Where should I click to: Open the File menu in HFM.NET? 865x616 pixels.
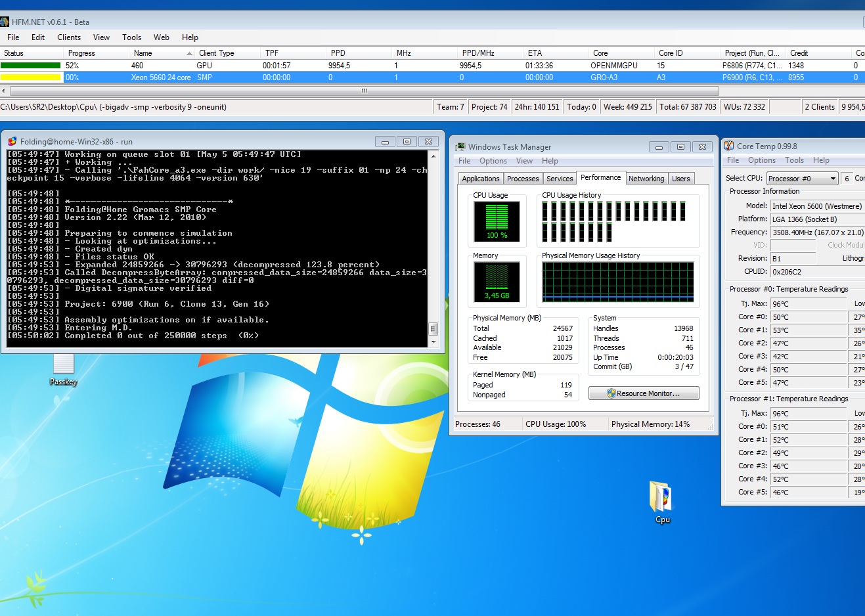click(13, 37)
